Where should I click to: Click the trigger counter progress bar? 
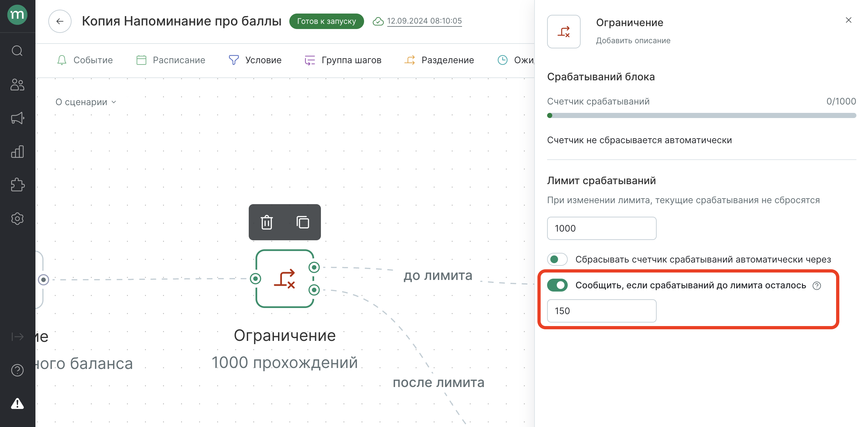pos(701,116)
